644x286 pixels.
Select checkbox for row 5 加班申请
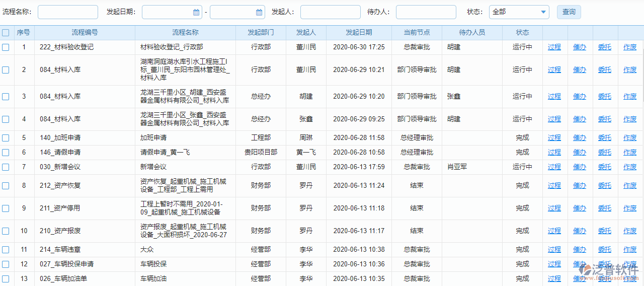6,138
